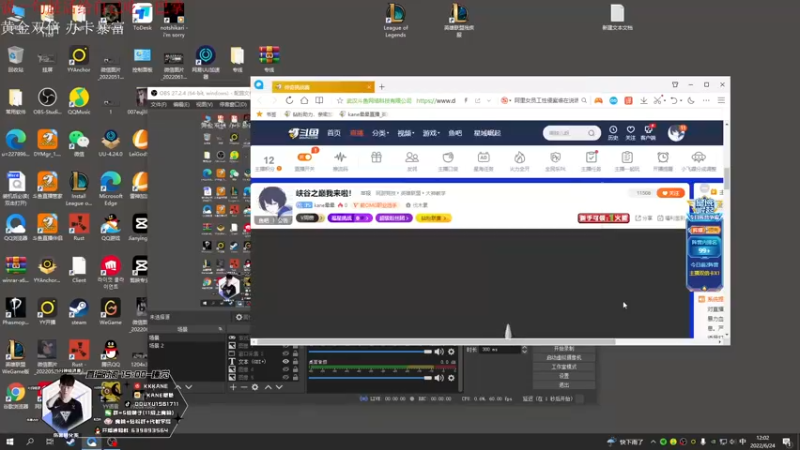
Task: Toggle the 直播开关 live stream switch
Action: 305,157
